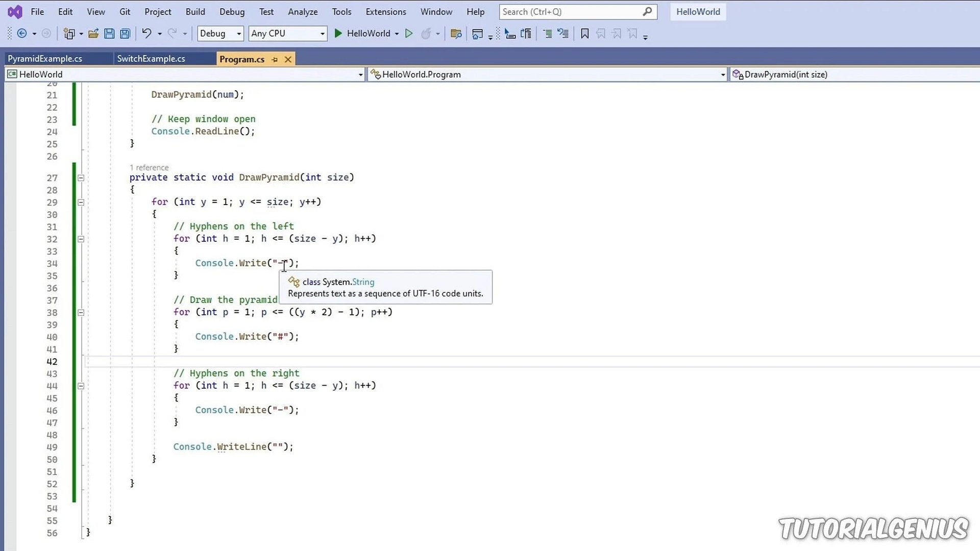Click Console.ReadLine(); on line 24
Viewport: 980px width, 551px height.
tap(203, 132)
